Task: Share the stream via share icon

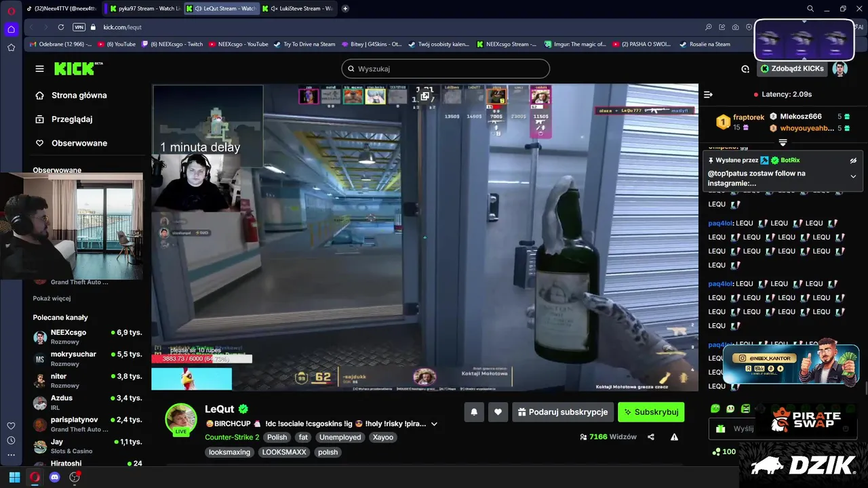Action: coord(651,437)
